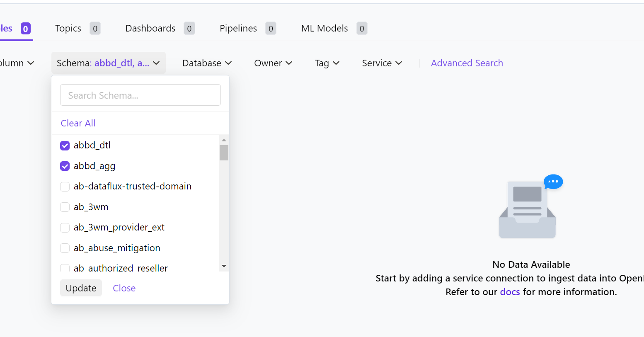Click the ab_abuse_mitigation label text

point(117,248)
